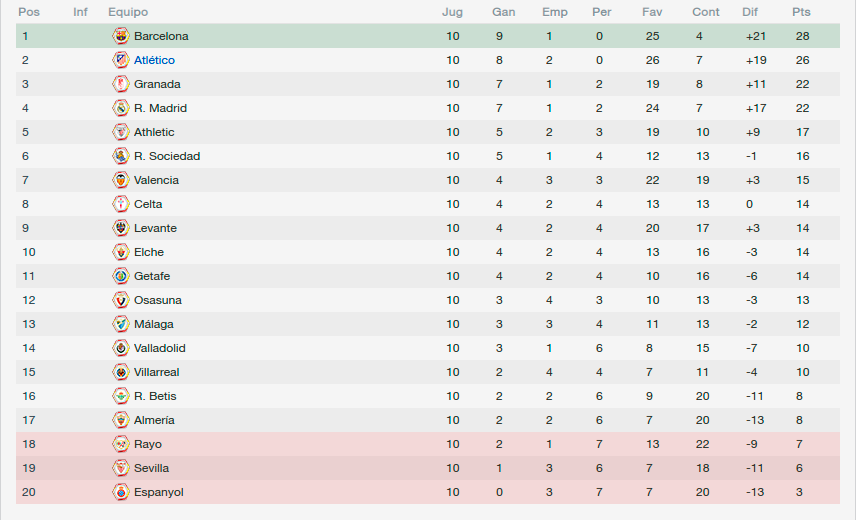Select the R. Sociedad team name

tap(167, 156)
